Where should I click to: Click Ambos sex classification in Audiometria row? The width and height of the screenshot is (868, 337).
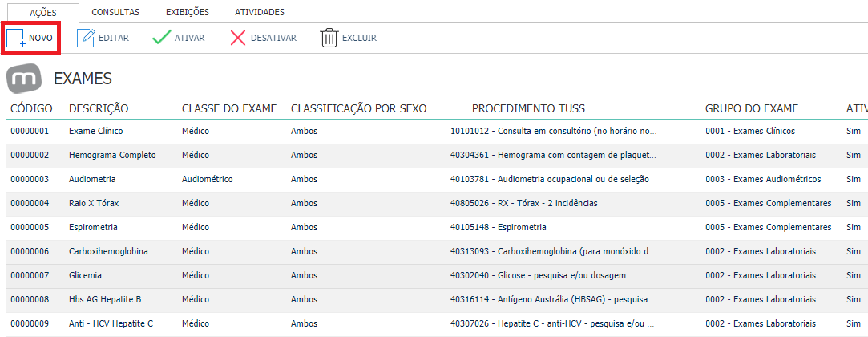click(x=304, y=179)
